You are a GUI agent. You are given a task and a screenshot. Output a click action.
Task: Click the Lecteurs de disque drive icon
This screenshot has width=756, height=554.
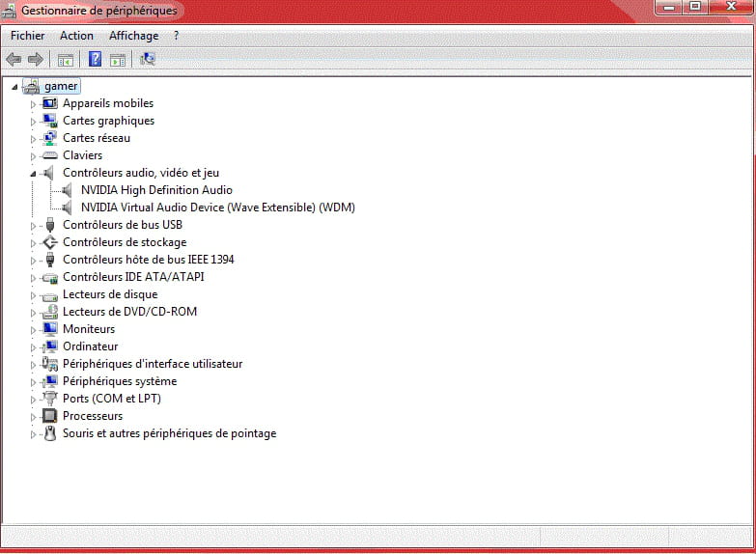pos(49,295)
